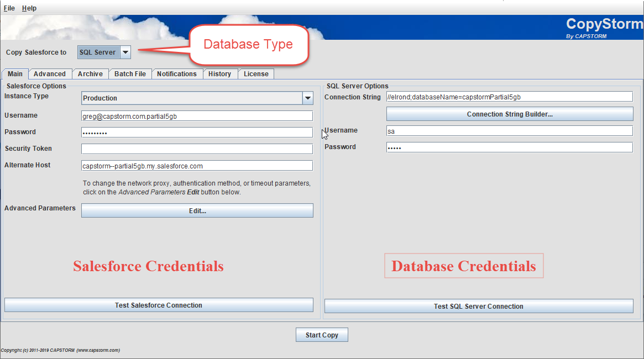Open the File menu

pyautogui.click(x=9, y=8)
